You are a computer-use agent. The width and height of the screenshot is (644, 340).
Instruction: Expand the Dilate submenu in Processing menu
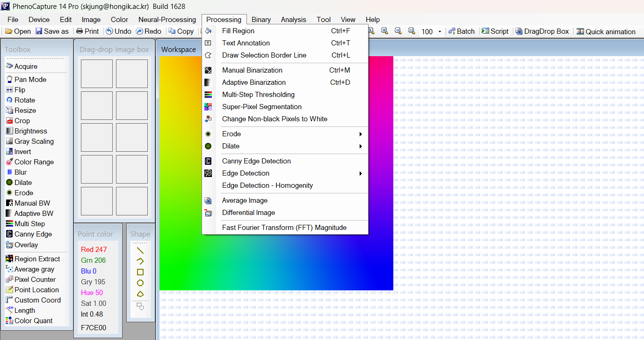[361, 146]
